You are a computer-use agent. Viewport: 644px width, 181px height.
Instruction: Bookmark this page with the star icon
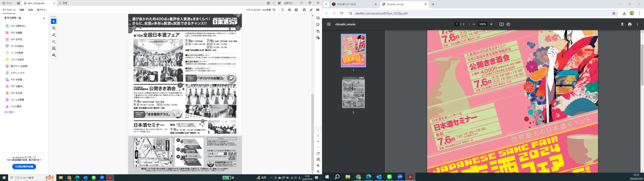(x=614, y=13)
